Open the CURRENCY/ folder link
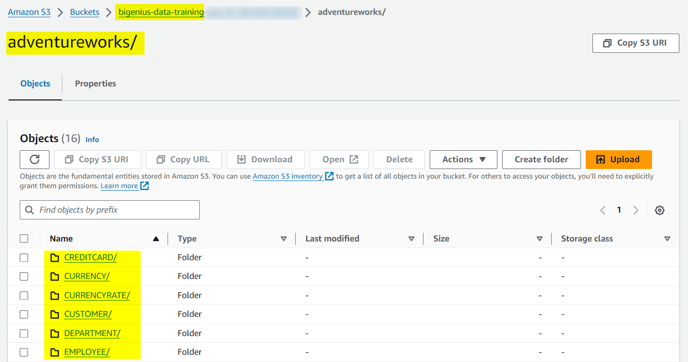Image resolution: width=688 pixels, height=362 pixels. [x=87, y=276]
